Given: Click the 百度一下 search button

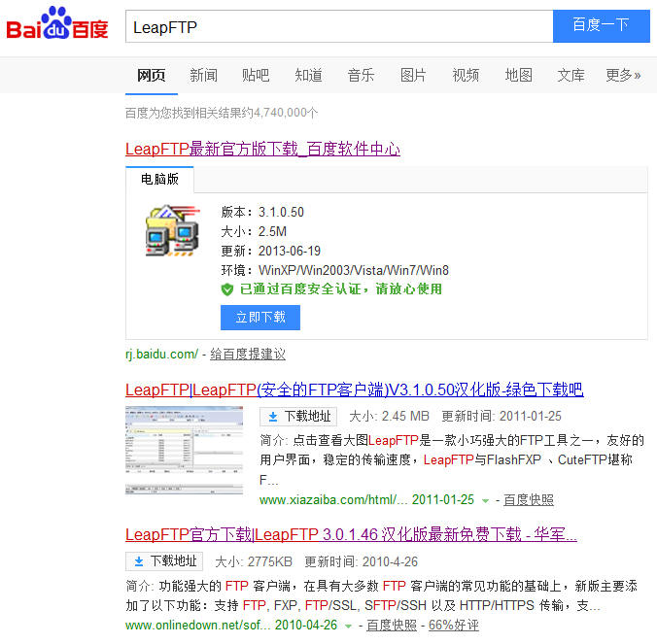Looking at the screenshot, I should 602,26.
